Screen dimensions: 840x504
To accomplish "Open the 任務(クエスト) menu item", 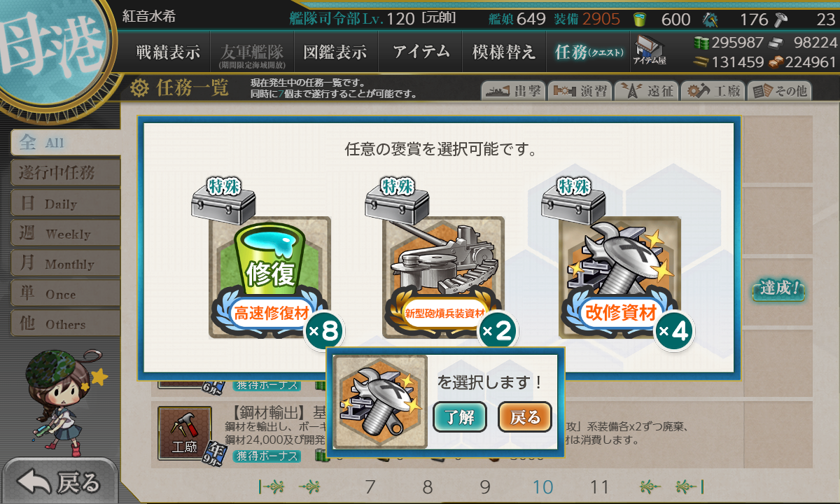I will [x=588, y=52].
